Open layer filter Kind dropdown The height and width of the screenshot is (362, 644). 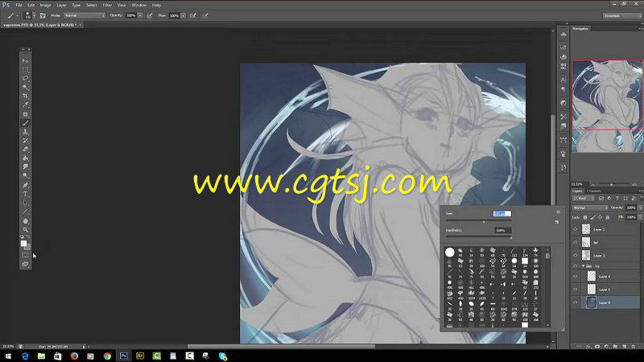coord(584,198)
